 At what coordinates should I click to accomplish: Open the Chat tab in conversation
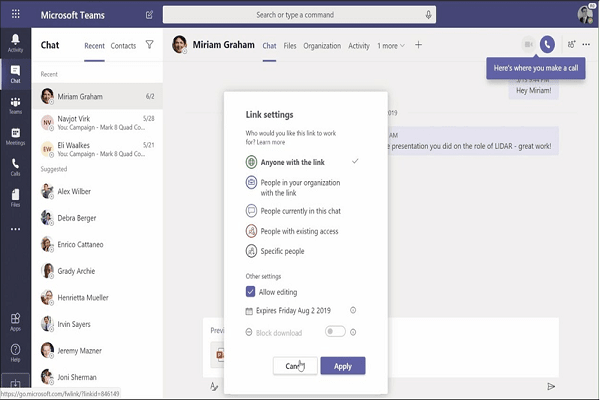point(269,46)
